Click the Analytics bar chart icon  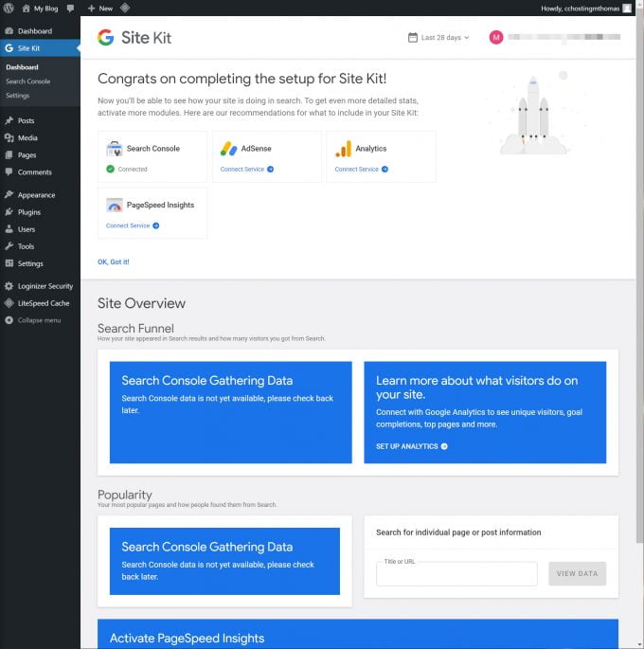(x=343, y=149)
